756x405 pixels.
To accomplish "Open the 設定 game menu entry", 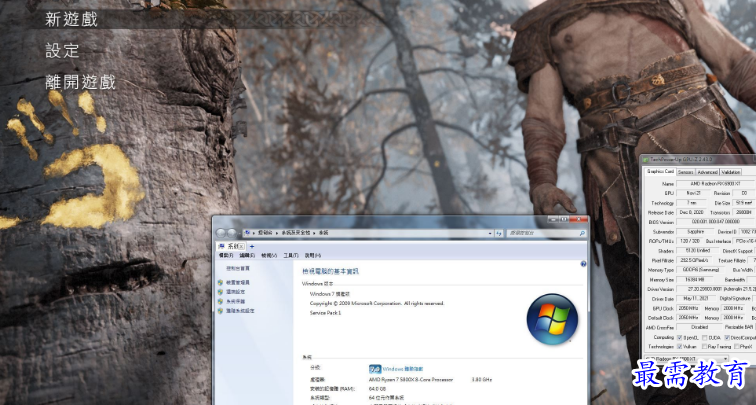I will [x=62, y=51].
